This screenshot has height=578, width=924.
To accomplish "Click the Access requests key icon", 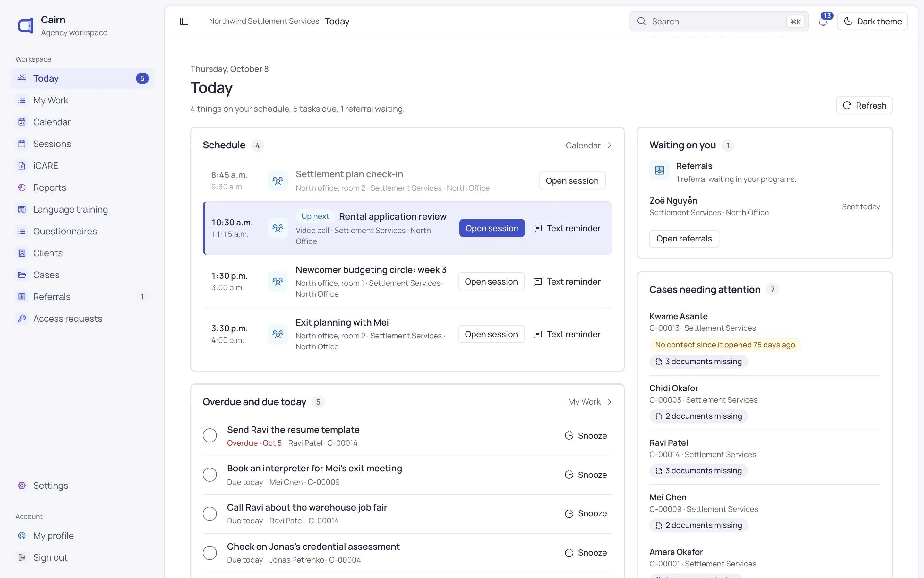I will point(22,319).
